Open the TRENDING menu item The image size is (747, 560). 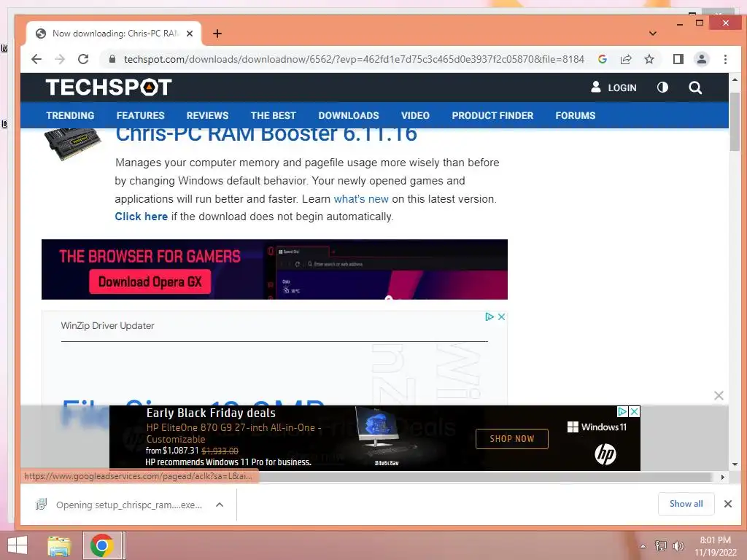(70, 115)
